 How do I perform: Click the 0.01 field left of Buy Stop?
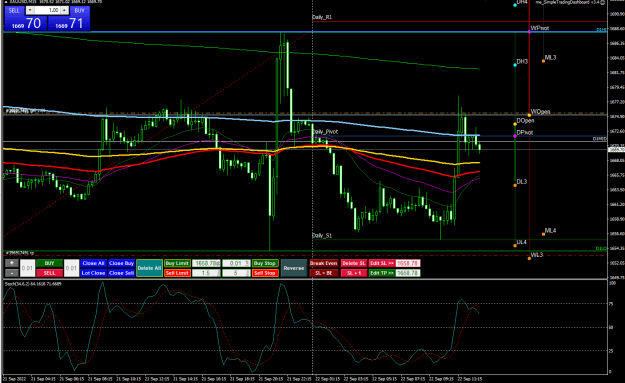pyautogui.click(x=236, y=263)
